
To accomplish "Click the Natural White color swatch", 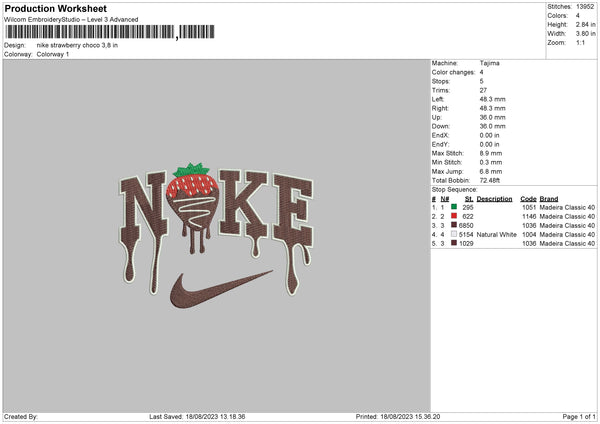I will 454,234.
